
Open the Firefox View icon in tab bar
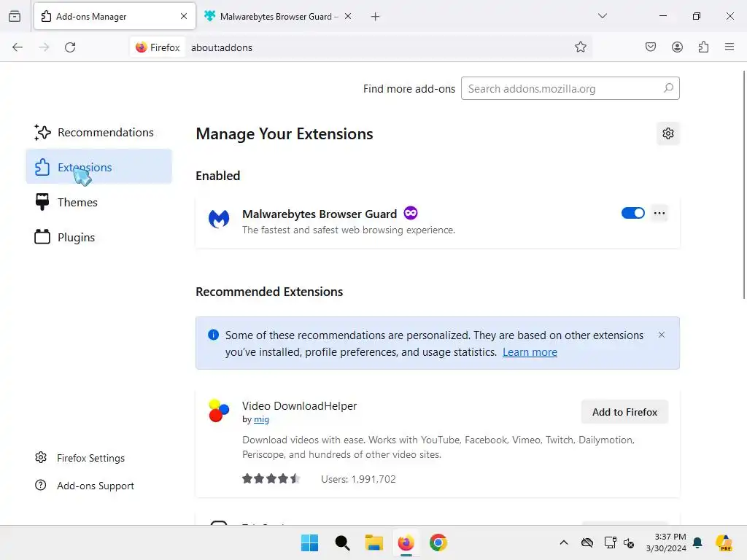(15, 16)
